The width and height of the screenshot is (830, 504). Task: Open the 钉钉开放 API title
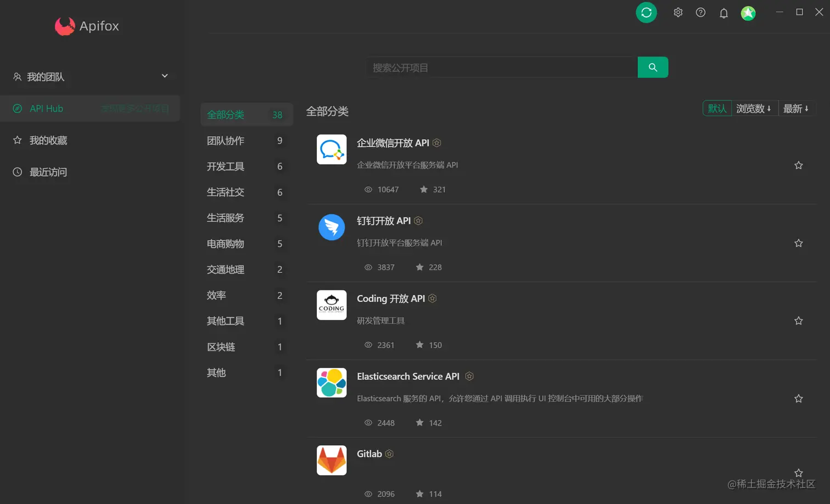pyautogui.click(x=384, y=221)
